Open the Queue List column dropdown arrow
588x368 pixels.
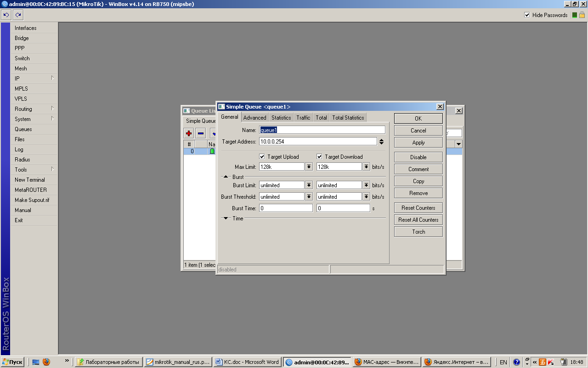(x=458, y=144)
